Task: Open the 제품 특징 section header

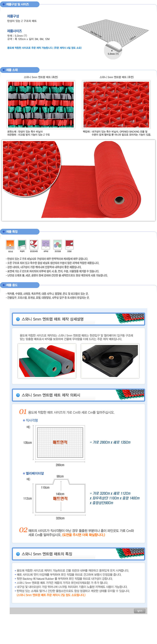Action: tap(20, 231)
